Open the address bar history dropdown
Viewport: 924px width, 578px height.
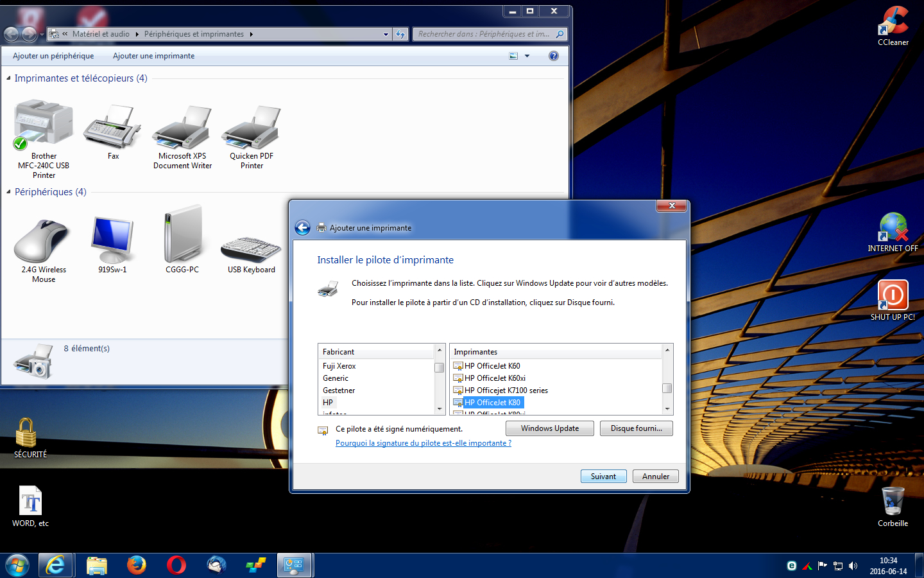click(x=386, y=34)
